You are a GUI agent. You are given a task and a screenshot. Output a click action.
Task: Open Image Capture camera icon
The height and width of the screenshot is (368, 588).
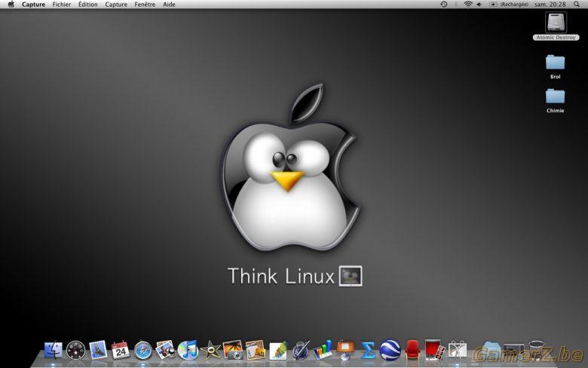point(233,350)
